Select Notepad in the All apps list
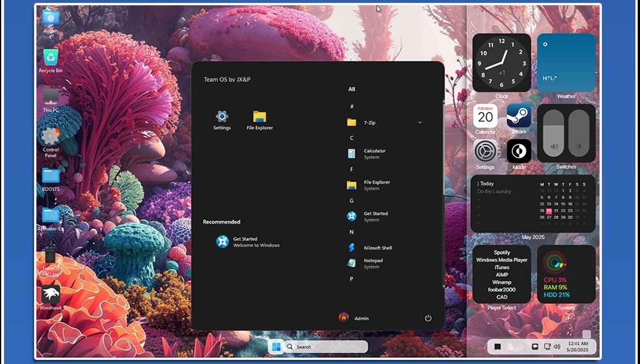The height and width of the screenshot is (364, 640). 373,263
